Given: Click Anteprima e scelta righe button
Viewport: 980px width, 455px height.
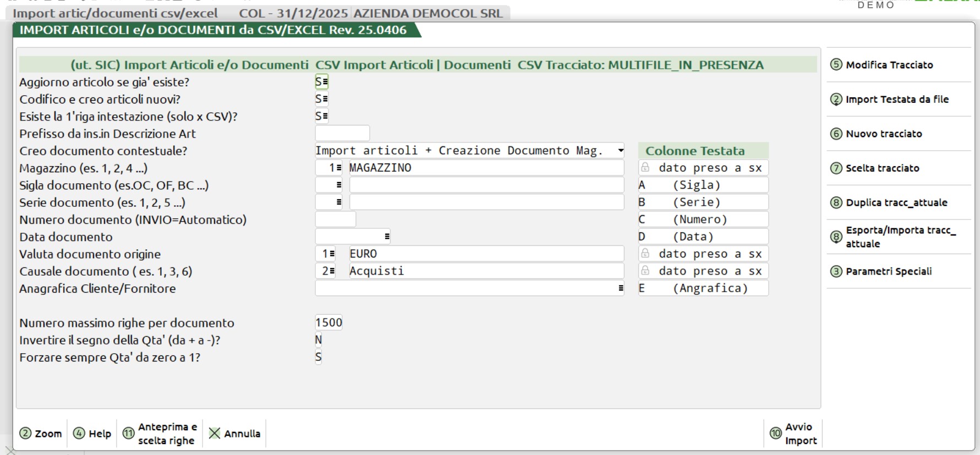Looking at the screenshot, I should pos(160,434).
